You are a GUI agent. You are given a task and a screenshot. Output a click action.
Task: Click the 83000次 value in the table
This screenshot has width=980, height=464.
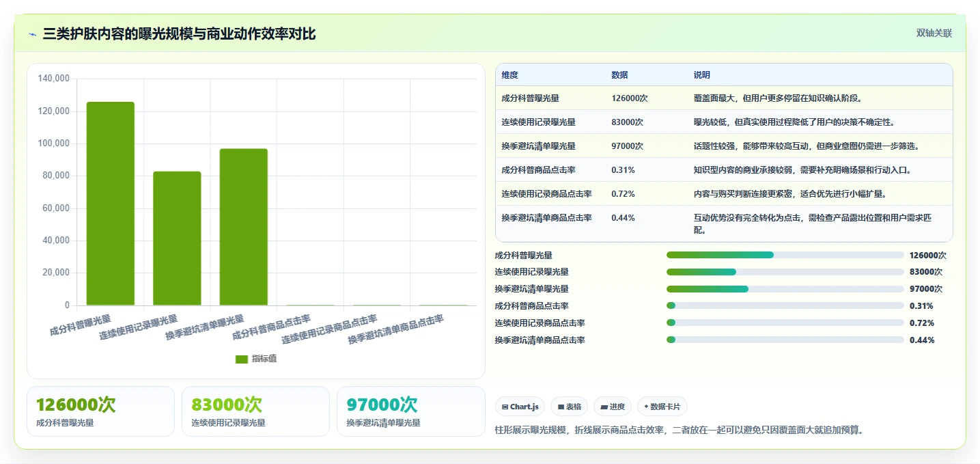[x=627, y=122]
